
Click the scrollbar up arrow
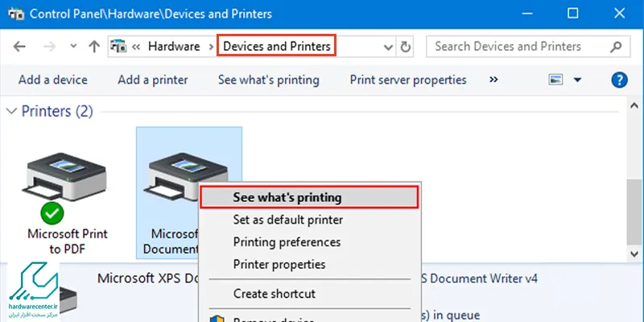tap(634, 105)
